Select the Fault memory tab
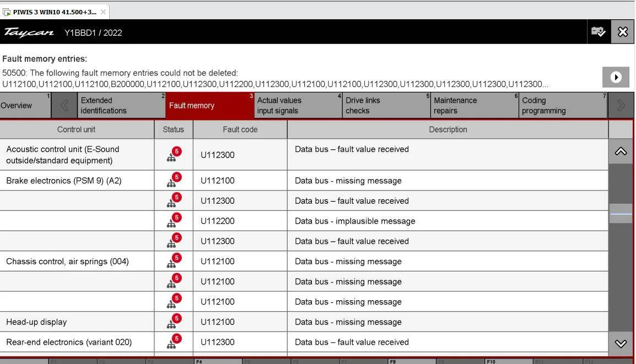Screen dimensions: 636x364 [x=209, y=105]
